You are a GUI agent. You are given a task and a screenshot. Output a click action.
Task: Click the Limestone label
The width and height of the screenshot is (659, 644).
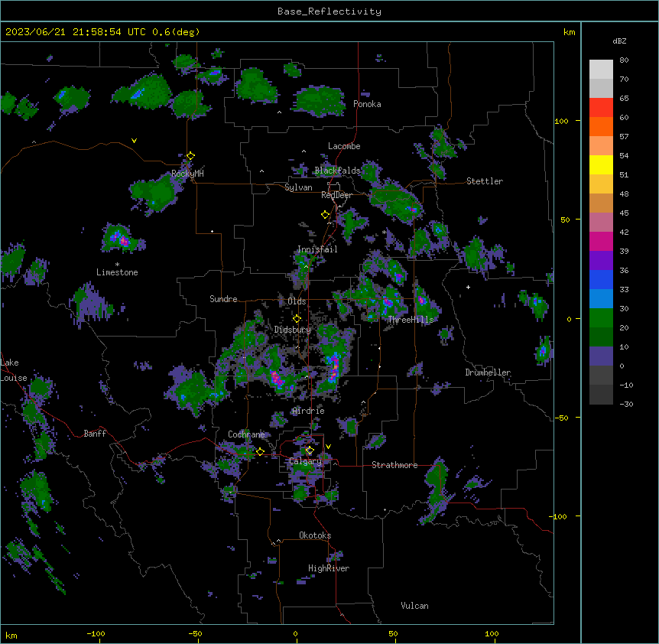[x=117, y=272]
